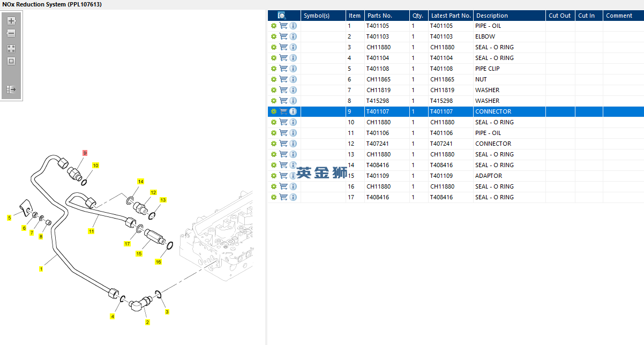
Task: Select callout 1 on the long pipe
Action: click(x=41, y=269)
